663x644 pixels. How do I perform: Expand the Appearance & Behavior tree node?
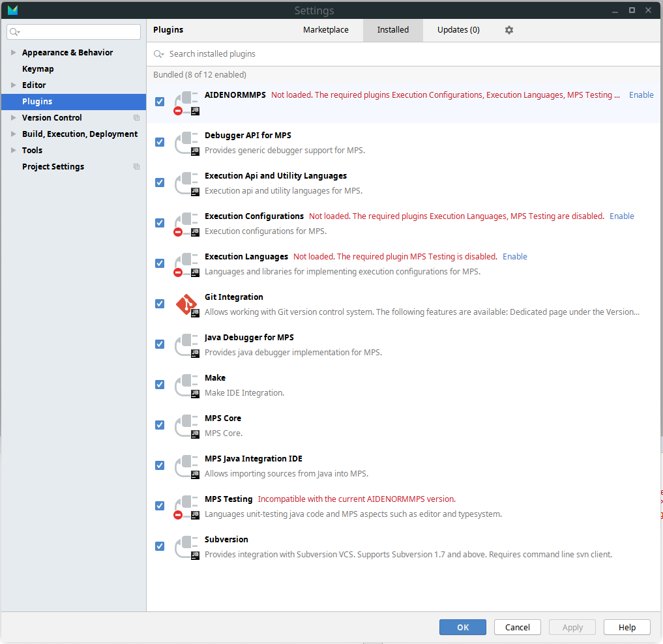(x=13, y=53)
